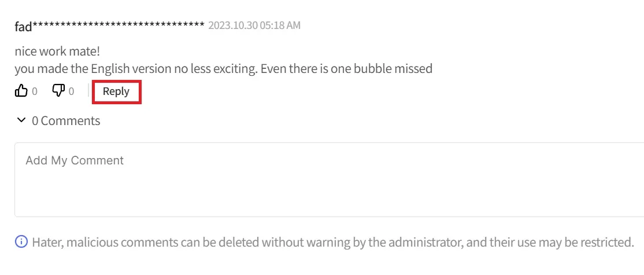Click the like count beside the thumbs-up
The height and width of the screenshot is (275, 644).
coord(35,91)
